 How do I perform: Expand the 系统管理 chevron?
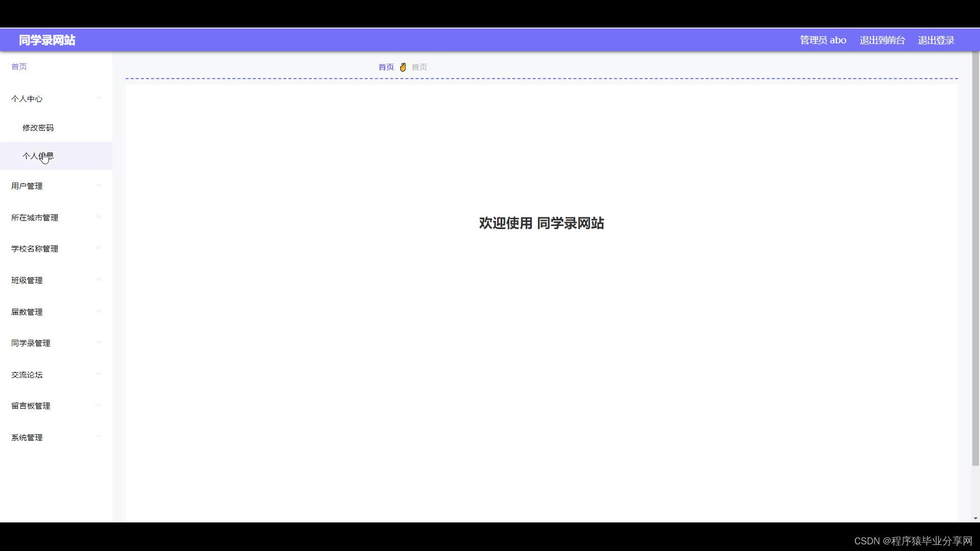(x=99, y=437)
